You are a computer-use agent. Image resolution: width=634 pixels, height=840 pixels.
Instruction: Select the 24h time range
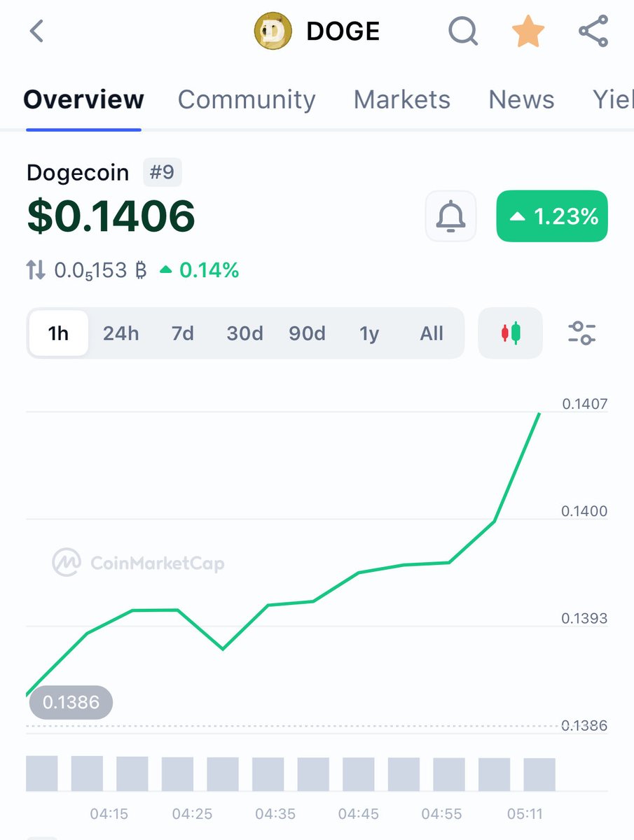pos(120,333)
